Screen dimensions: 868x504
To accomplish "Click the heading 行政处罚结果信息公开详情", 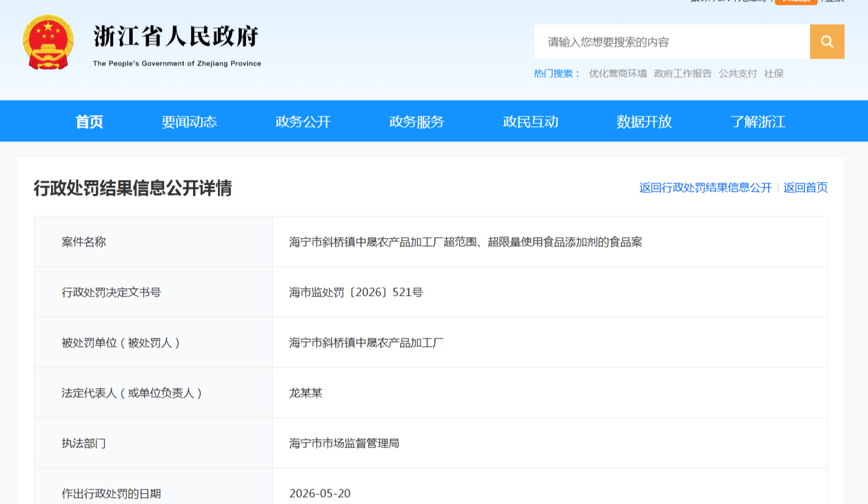I will tap(133, 188).
